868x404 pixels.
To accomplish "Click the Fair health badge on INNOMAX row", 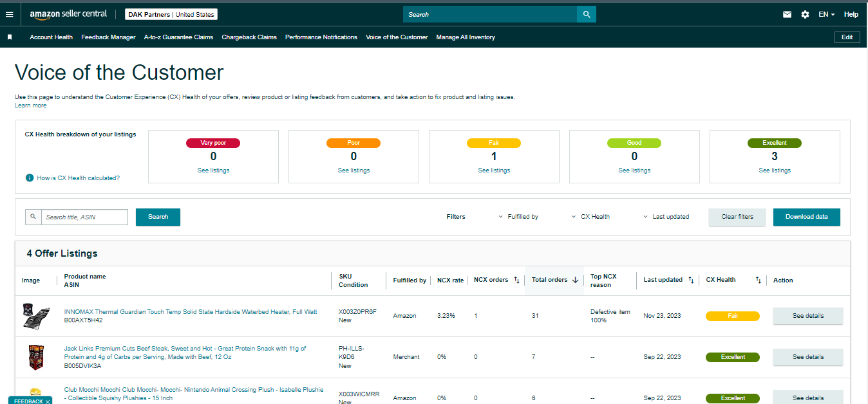I will point(733,316).
